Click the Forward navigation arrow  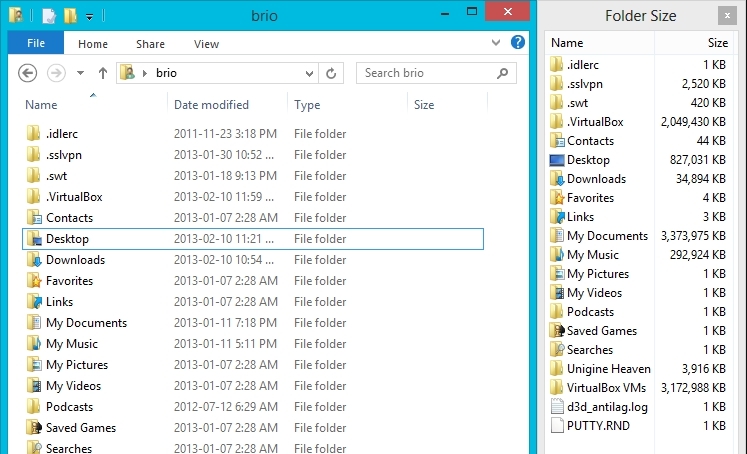[x=56, y=73]
